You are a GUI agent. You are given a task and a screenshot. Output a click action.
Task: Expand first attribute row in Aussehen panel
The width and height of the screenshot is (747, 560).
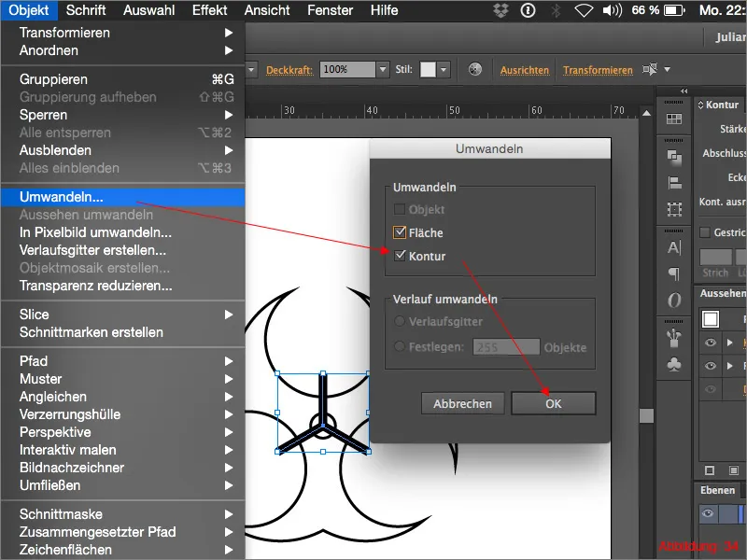point(730,343)
